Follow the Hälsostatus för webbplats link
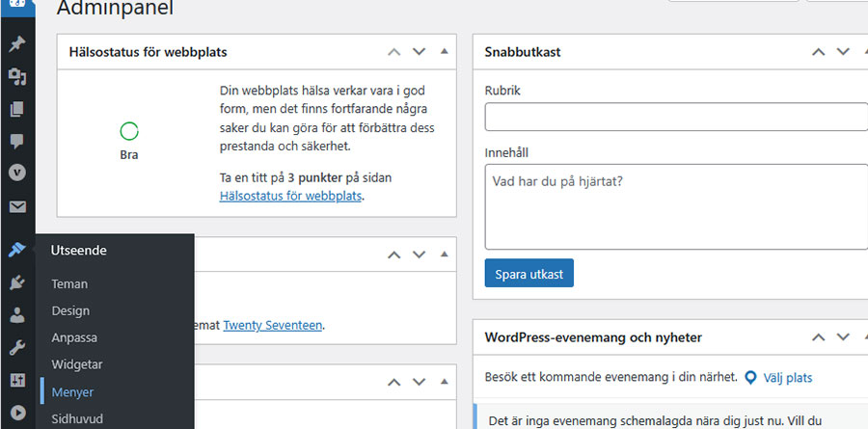Screen dimensions: 868x429 (290, 196)
